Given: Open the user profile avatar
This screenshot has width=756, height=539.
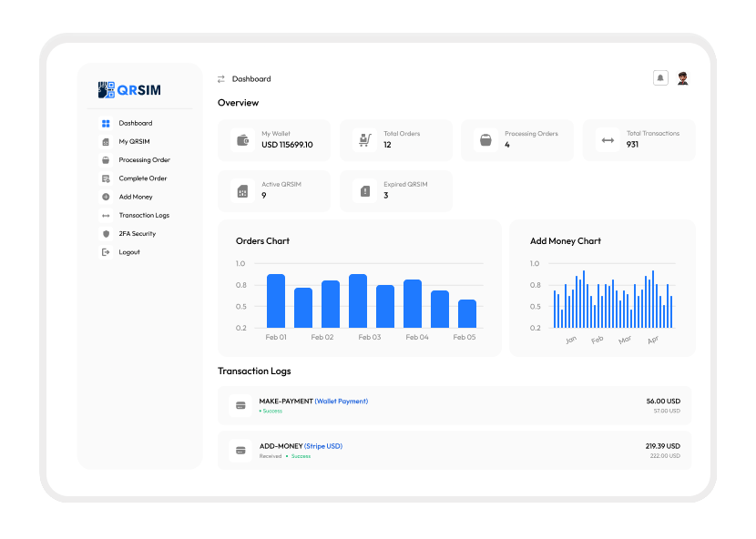Looking at the screenshot, I should click(682, 78).
